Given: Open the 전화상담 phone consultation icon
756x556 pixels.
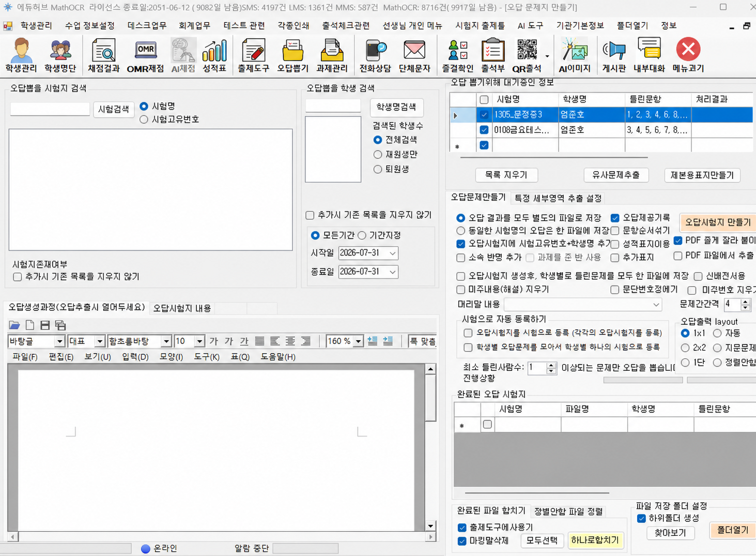Looking at the screenshot, I should tap(375, 55).
